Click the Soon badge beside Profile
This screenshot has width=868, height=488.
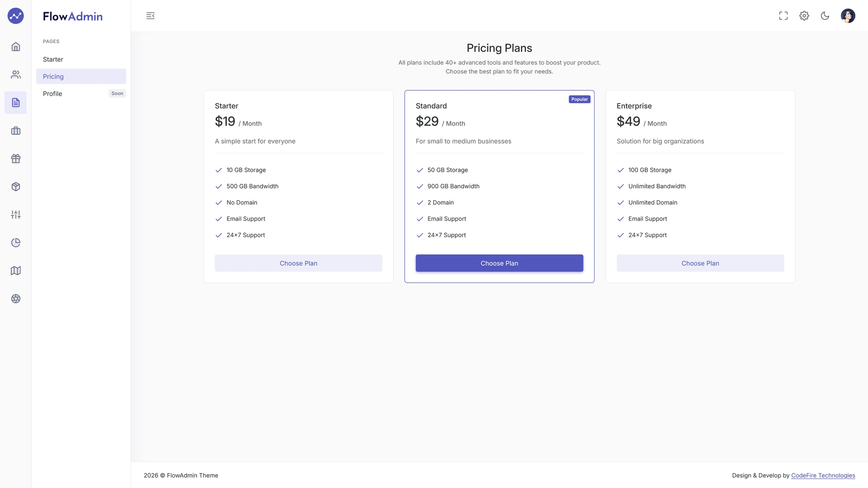click(117, 94)
